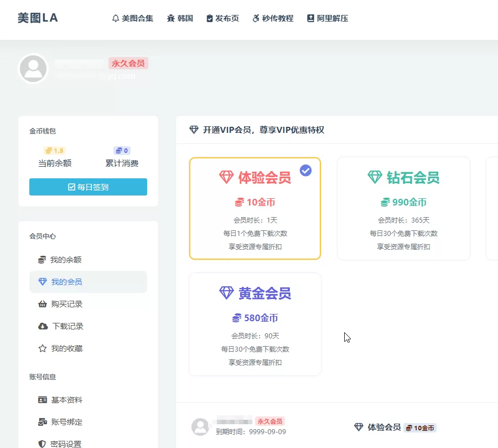Screen dimensions: 498x448
Task: Click the basket icon beside 购买记录
Action: click(x=43, y=304)
